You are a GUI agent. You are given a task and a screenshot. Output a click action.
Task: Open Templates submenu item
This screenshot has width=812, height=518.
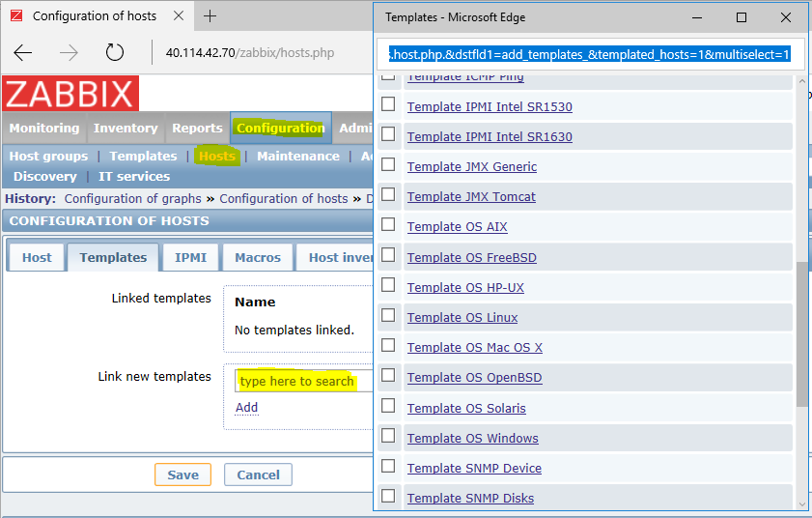click(143, 156)
